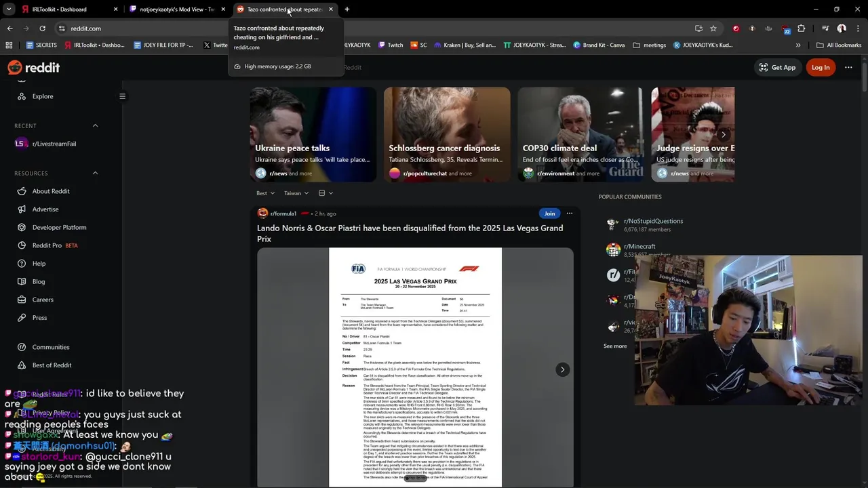The image size is (868, 488).
Task: Open the SECRETS bookmark folder
Action: pos(41,45)
